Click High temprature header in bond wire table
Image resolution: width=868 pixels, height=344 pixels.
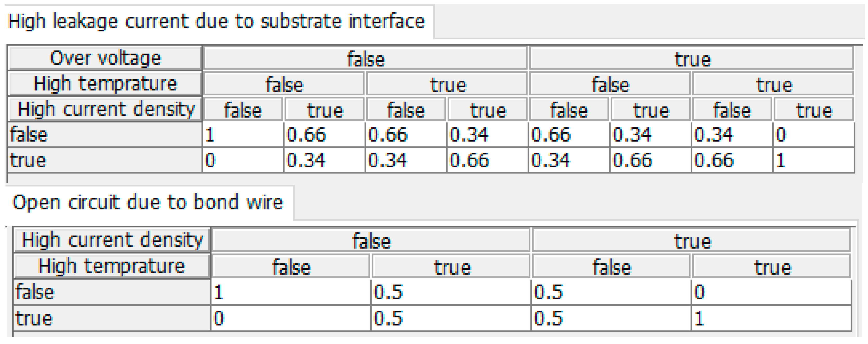[x=112, y=266]
